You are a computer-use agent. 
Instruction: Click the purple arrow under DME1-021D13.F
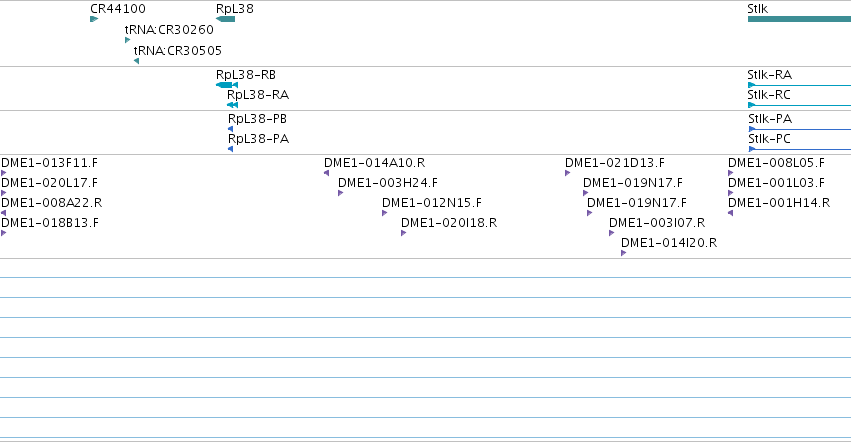click(568, 173)
